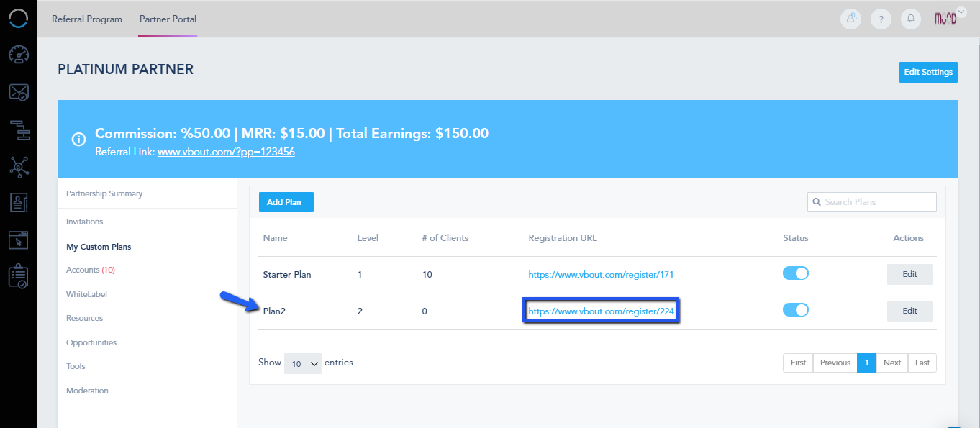The image size is (980, 428).
Task: Open Partnership Summary section
Action: tap(104, 193)
